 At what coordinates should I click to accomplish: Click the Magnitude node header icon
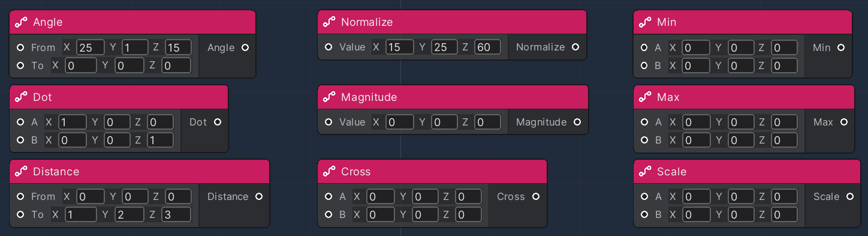329,97
